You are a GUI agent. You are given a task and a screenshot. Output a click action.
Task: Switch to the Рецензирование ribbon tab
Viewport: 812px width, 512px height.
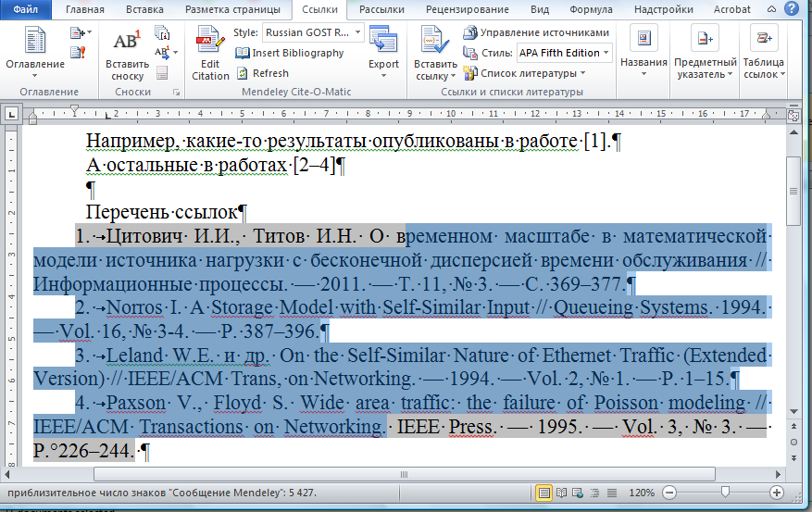(x=469, y=9)
